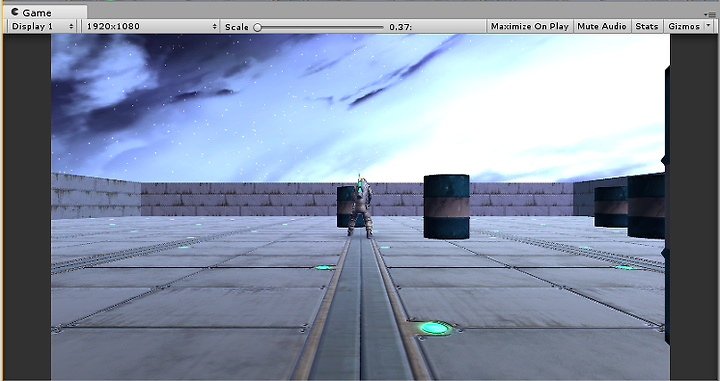Toggle Mute Audio button

pyautogui.click(x=602, y=27)
